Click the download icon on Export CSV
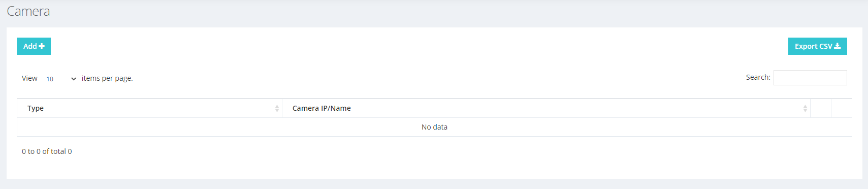The height and width of the screenshot is (189, 868). tap(838, 46)
